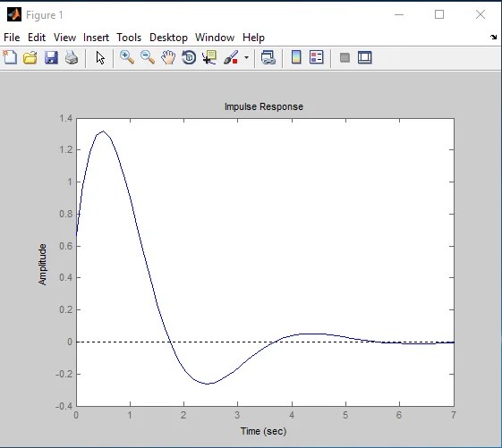Open the Edit menu

point(37,38)
